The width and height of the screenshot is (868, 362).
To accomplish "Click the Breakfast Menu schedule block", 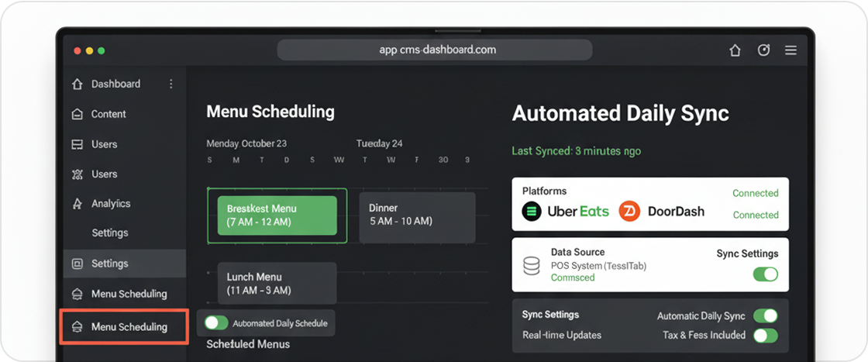I will (x=277, y=215).
